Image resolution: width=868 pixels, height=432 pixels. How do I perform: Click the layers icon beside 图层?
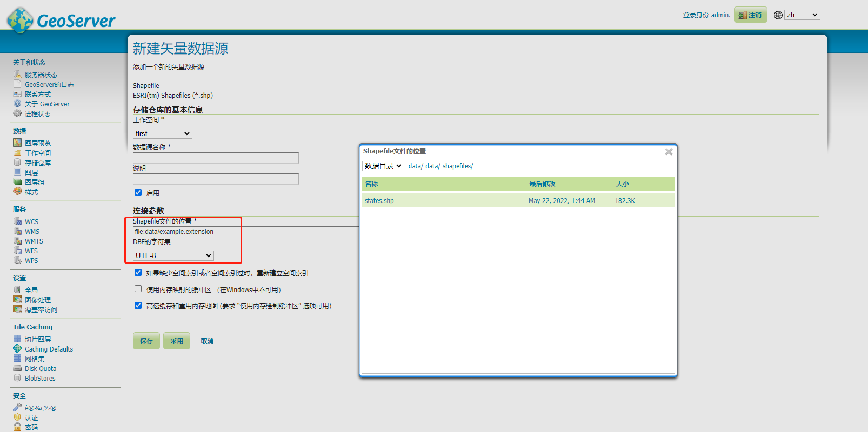click(17, 172)
